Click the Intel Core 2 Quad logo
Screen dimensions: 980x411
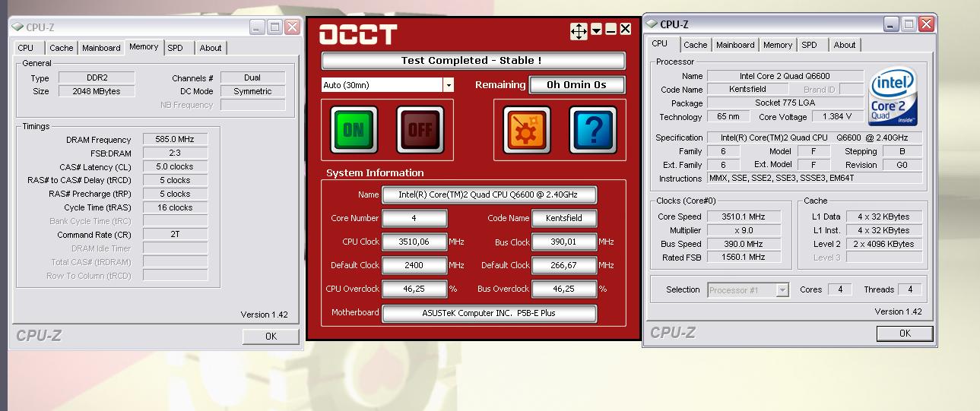tap(893, 97)
